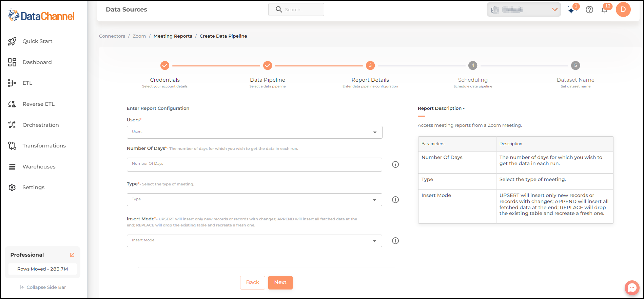
Task: Click step 3 Report Details circle
Action: (370, 65)
